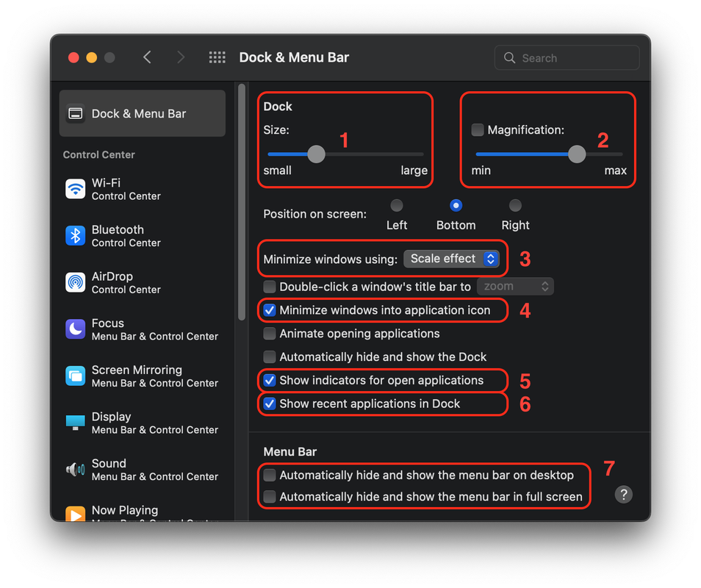Show all preferences grid icon
Image resolution: width=701 pixels, height=588 pixels.
click(218, 57)
